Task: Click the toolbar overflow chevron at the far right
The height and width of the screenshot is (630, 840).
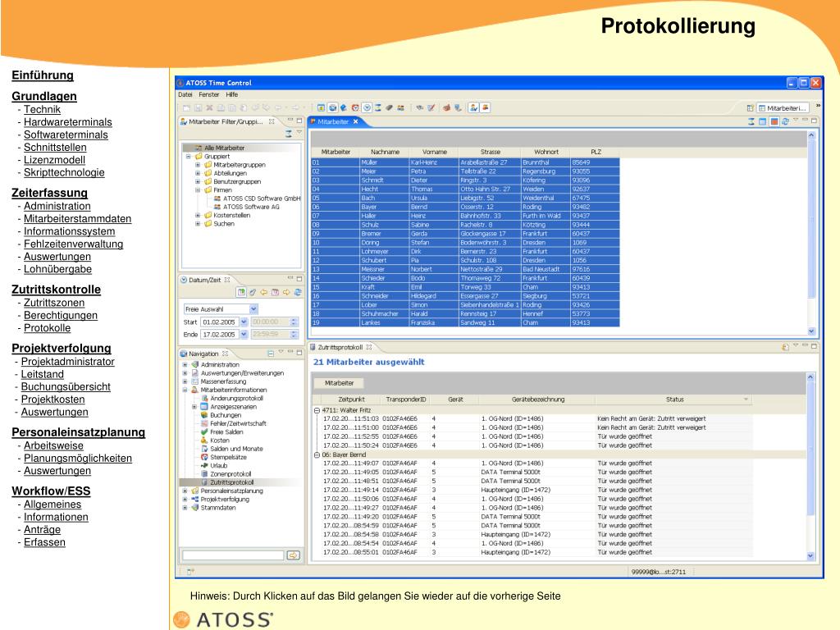Action: click(x=818, y=107)
